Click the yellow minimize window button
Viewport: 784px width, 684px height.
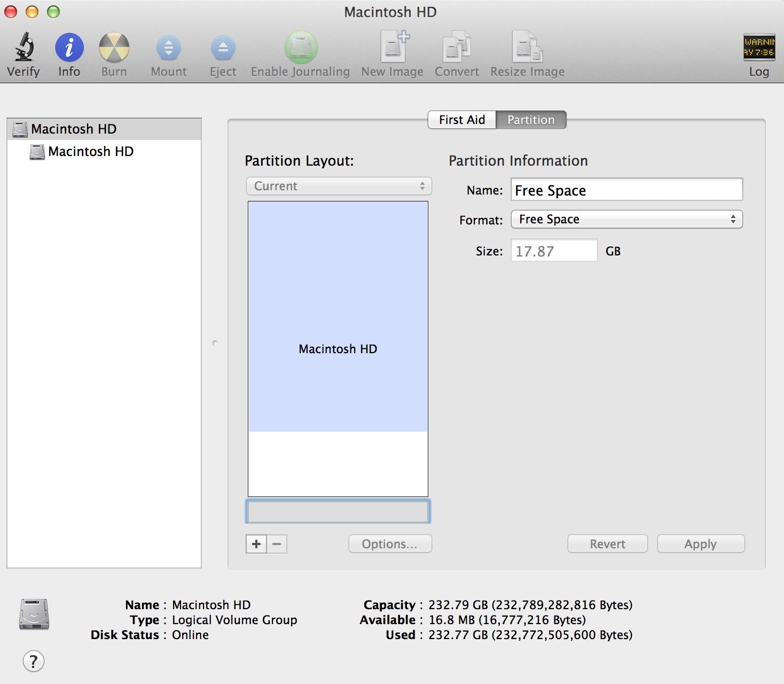(32, 12)
